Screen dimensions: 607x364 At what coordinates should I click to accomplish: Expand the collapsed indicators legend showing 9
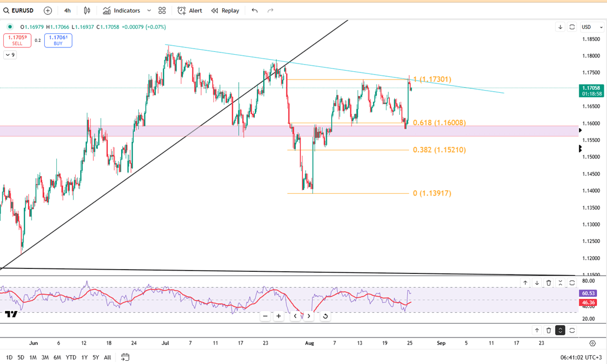pyautogui.click(x=9, y=55)
